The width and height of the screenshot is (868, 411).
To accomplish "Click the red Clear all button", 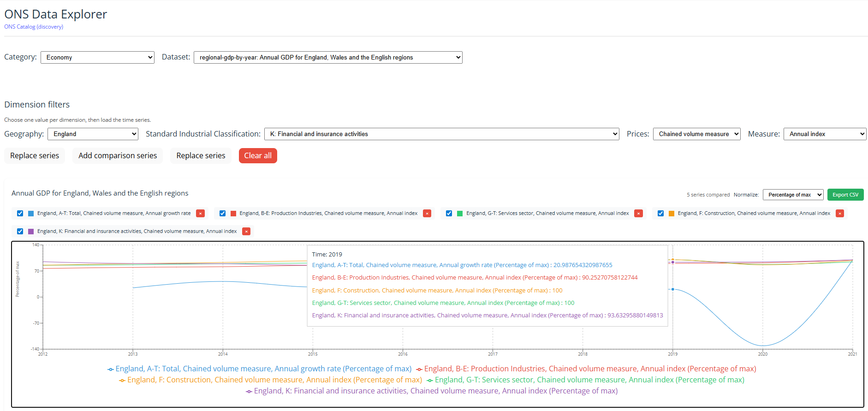I will [258, 155].
